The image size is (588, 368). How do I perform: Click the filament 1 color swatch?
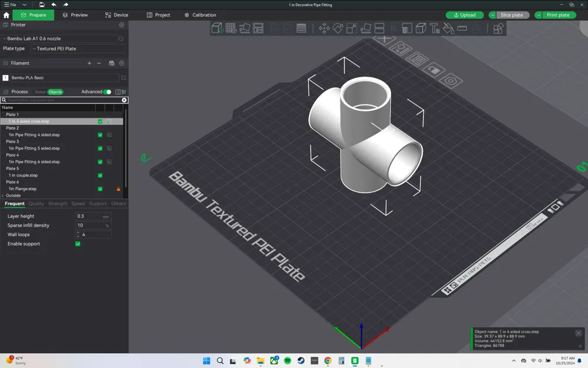[x=5, y=77]
